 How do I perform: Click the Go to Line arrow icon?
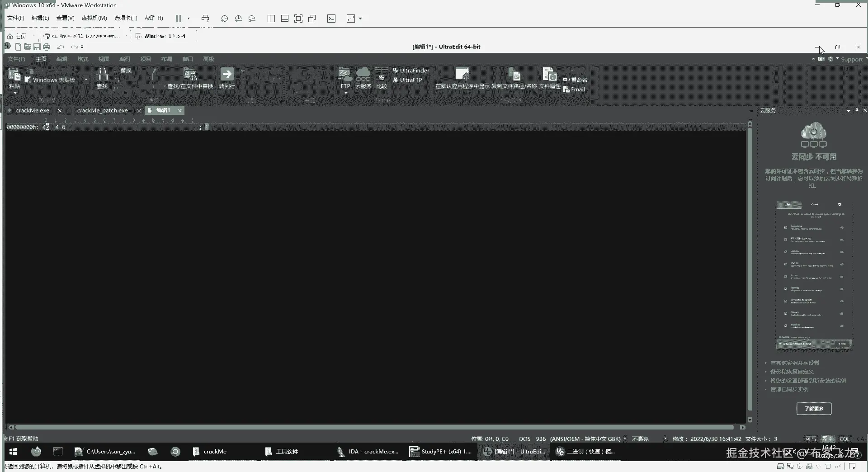227,74
